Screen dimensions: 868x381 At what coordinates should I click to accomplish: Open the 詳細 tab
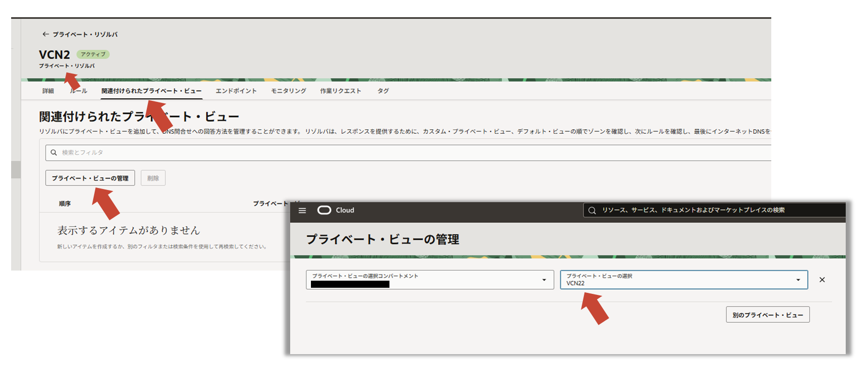tap(48, 91)
